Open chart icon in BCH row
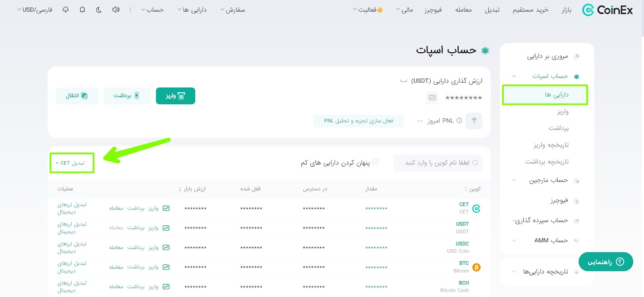This screenshot has height=297, width=644. (166, 287)
